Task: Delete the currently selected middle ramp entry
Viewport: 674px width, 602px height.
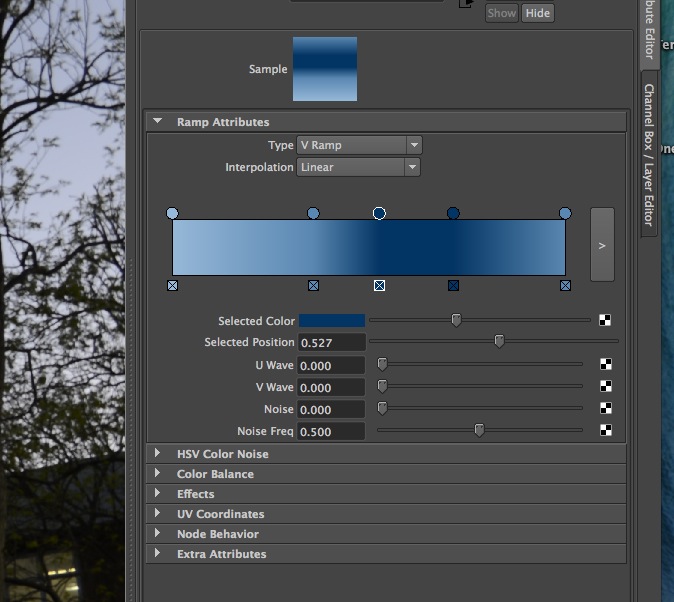Action: pos(379,286)
